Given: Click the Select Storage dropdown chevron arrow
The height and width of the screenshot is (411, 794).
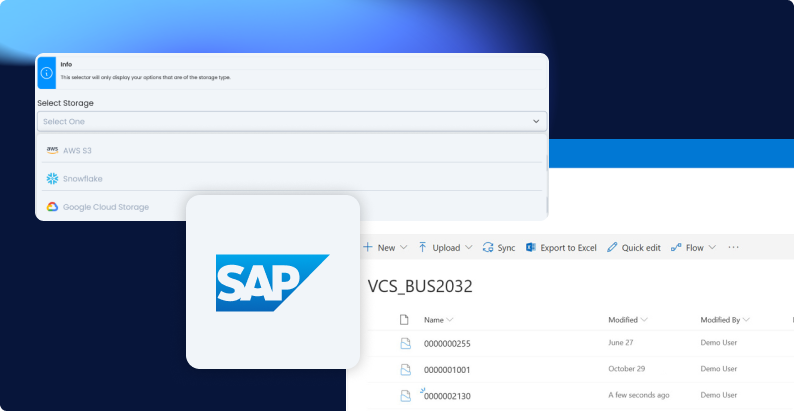Looking at the screenshot, I should point(536,121).
